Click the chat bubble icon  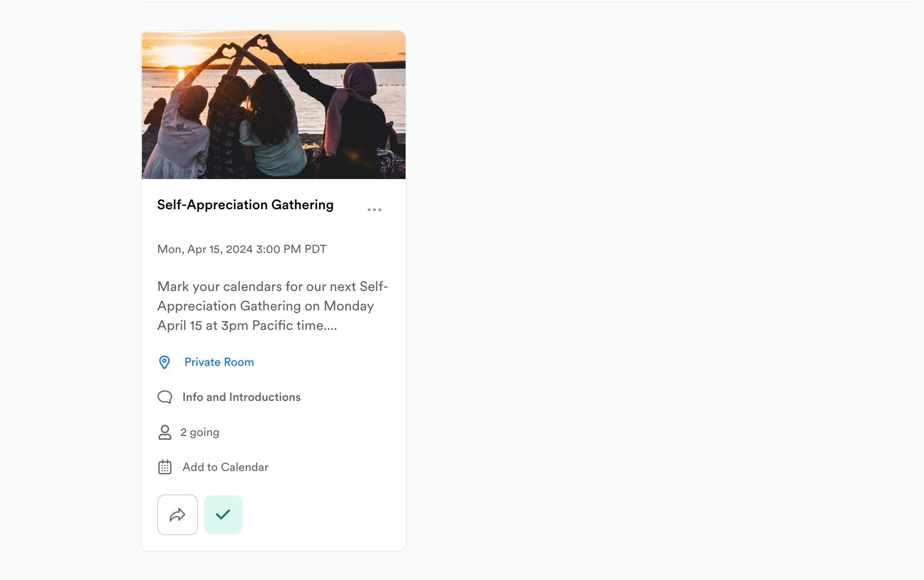[x=165, y=397]
